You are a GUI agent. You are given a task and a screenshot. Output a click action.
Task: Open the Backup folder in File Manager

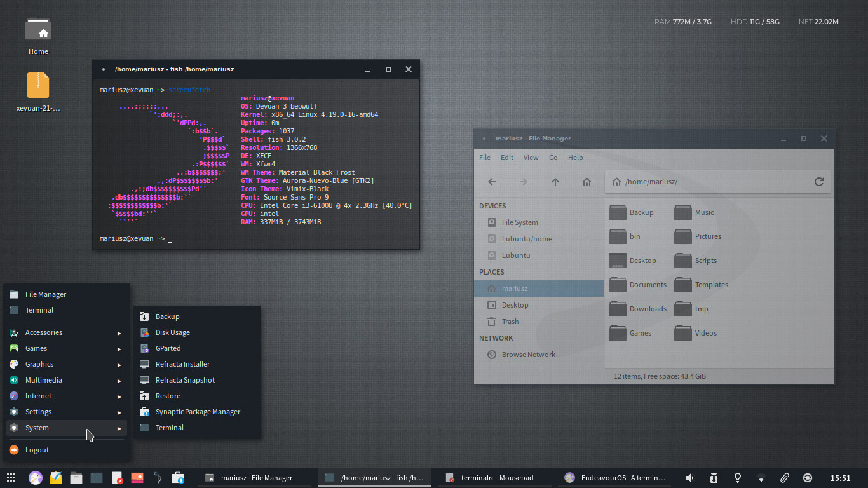pyautogui.click(x=631, y=212)
